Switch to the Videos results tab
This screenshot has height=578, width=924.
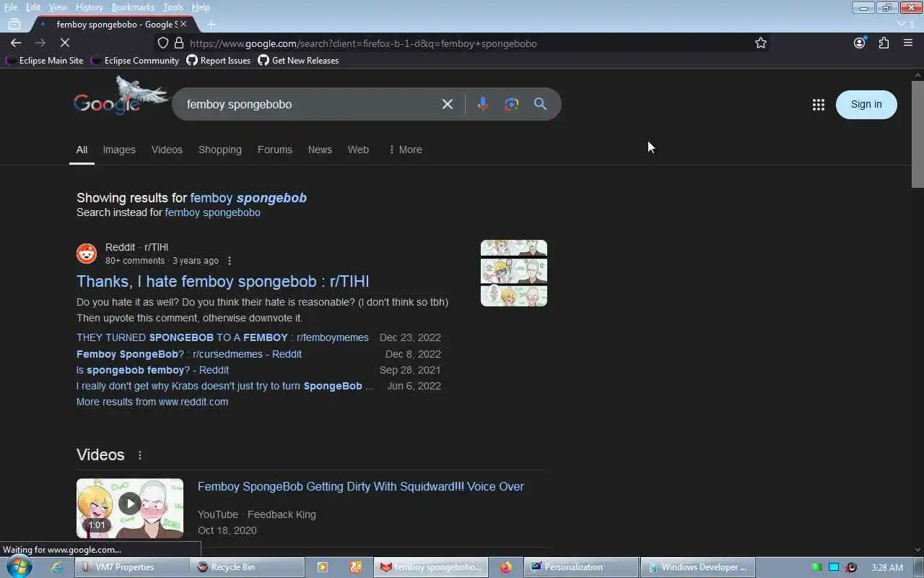click(167, 150)
